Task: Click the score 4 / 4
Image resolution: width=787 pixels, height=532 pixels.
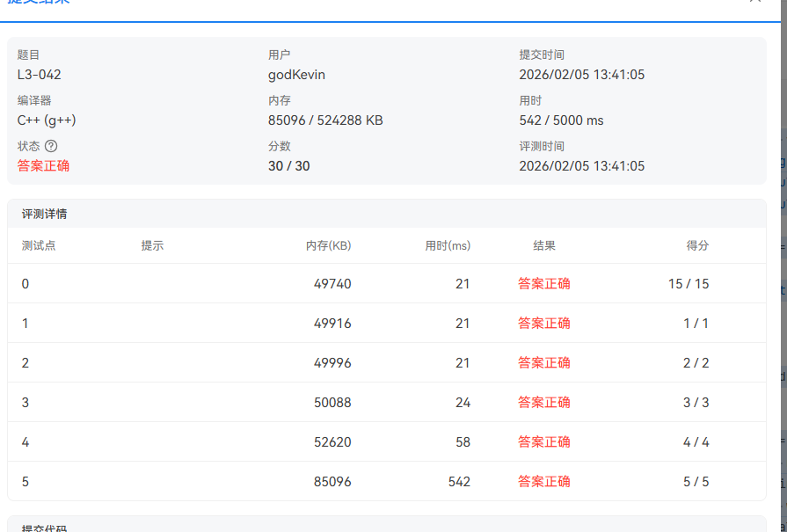Action: coord(696,442)
